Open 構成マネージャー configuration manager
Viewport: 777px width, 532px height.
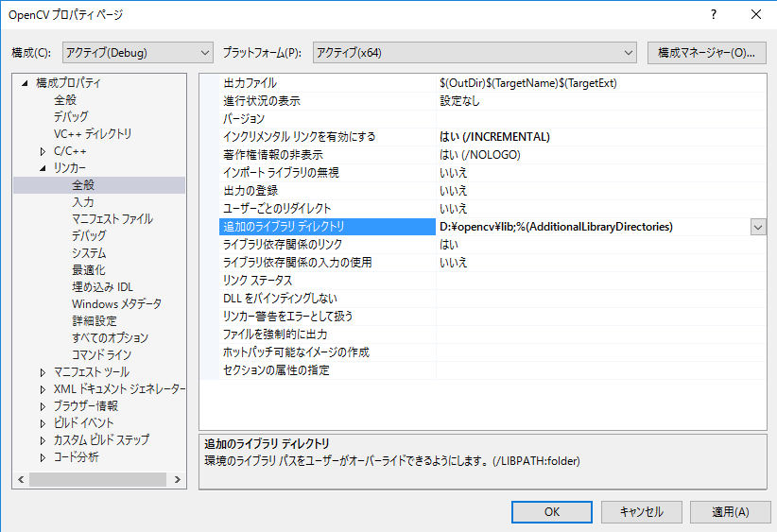click(706, 52)
